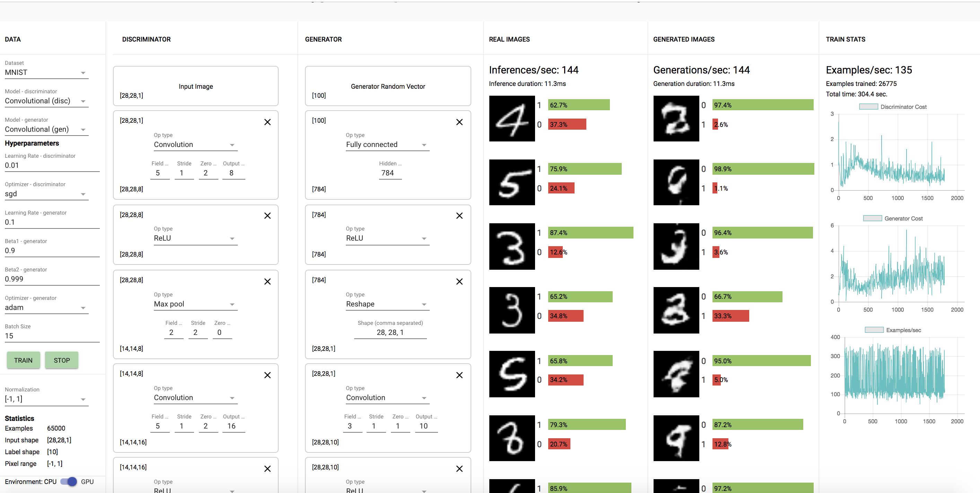Remove the discriminator [14,14,16] layer

[268, 469]
